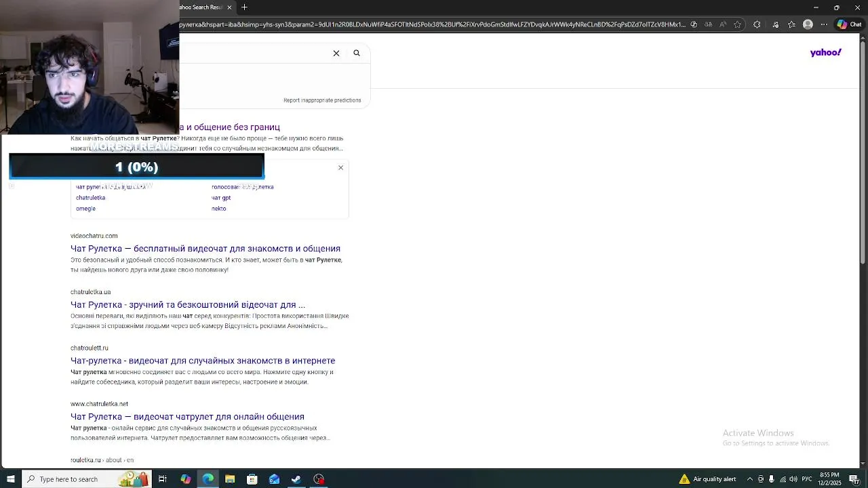This screenshot has width=868, height=488.
Task: Open File Explorer from the taskbar
Action: (230, 479)
